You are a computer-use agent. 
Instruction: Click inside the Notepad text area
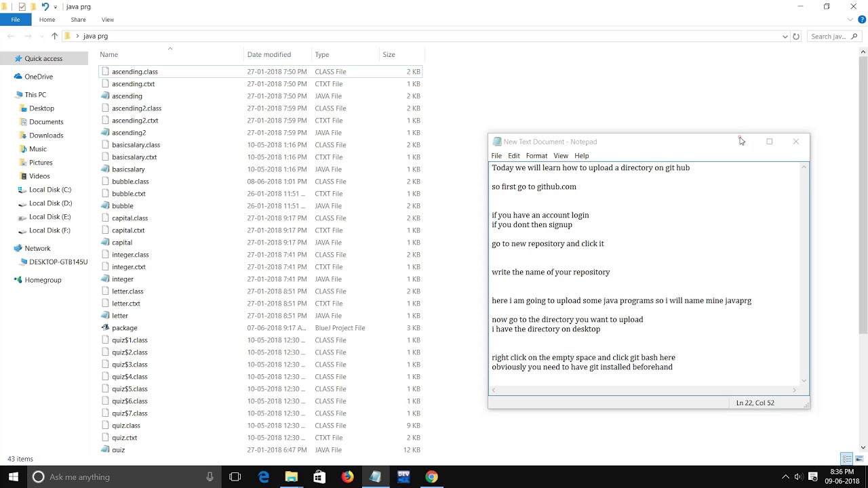pyautogui.click(x=644, y=273)
